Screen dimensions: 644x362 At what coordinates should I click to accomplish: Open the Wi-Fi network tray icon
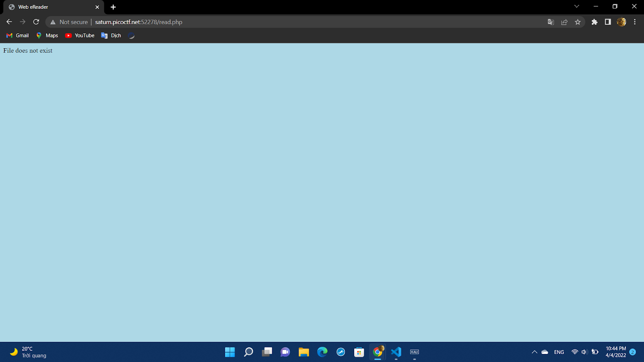click(575, 352)
